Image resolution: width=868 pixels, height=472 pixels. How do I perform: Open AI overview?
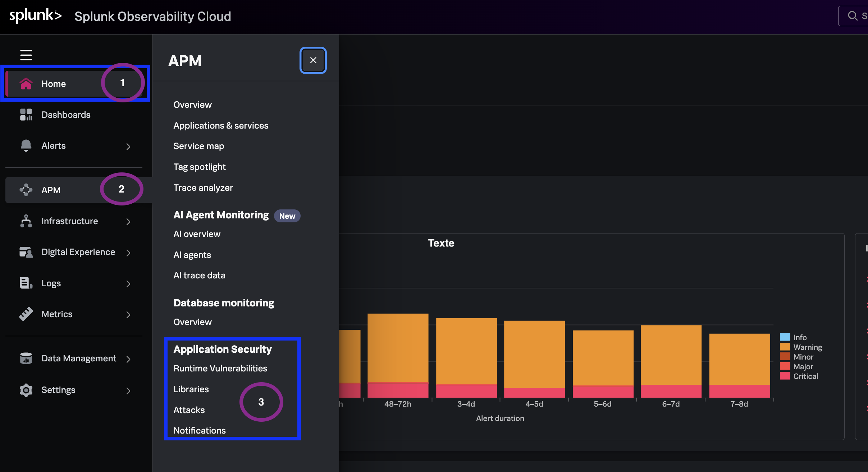click(197, 234)
